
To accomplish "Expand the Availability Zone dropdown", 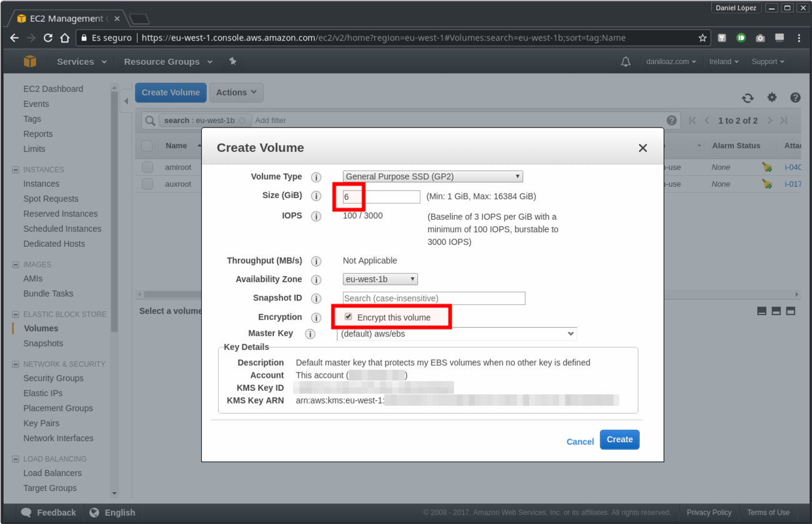I will coord(380,279).
